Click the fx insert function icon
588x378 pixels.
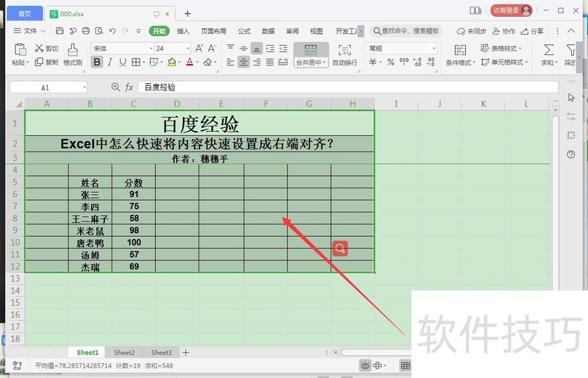click(129, 88)
